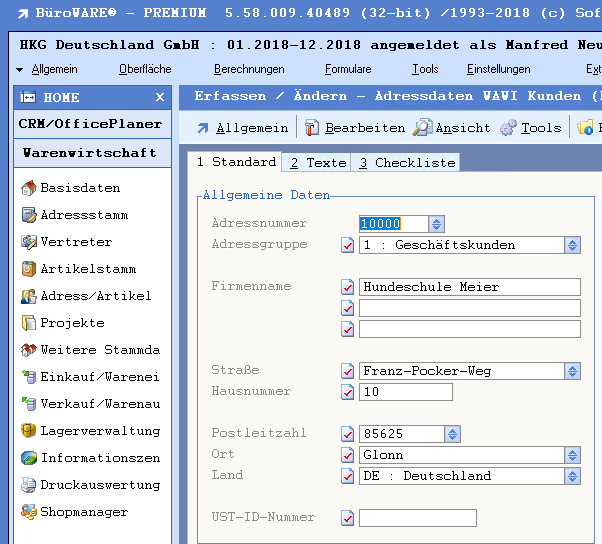This screenshot has height=544, width=602.
Task: Click the Basisdaten house icon
Action: [x=28, y=188]
